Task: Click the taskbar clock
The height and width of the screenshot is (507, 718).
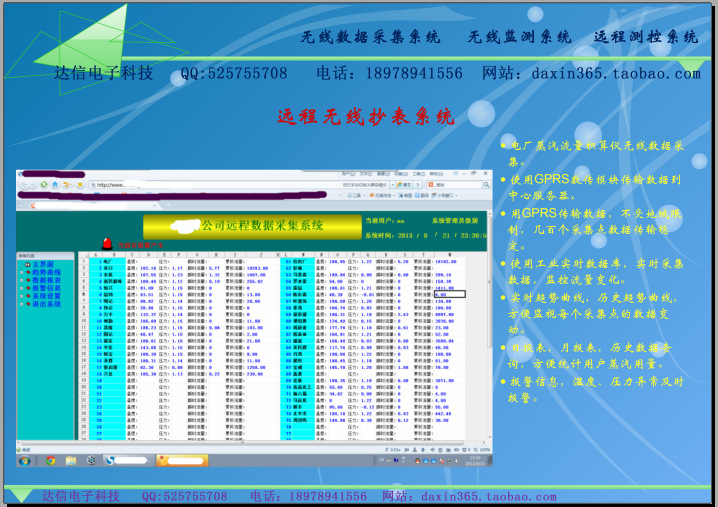Action: pyautogui.click(x=473, y=461)
